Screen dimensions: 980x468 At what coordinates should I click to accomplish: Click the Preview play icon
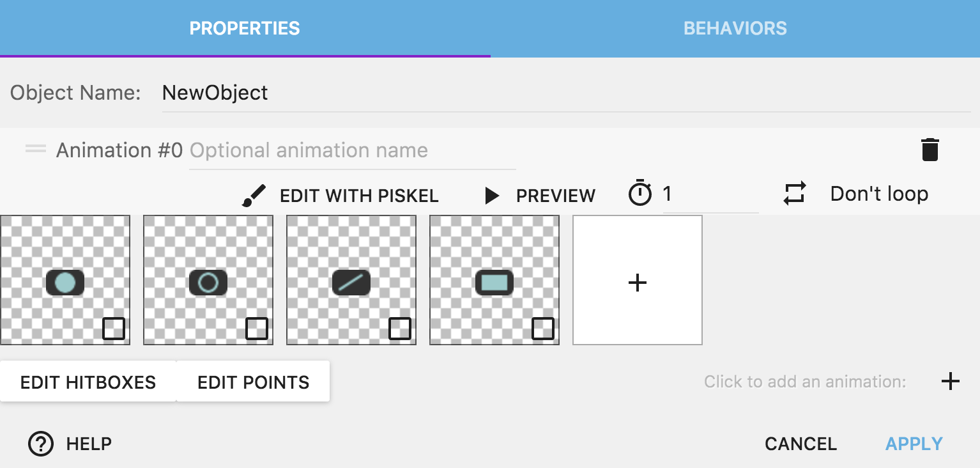(492, 196)
